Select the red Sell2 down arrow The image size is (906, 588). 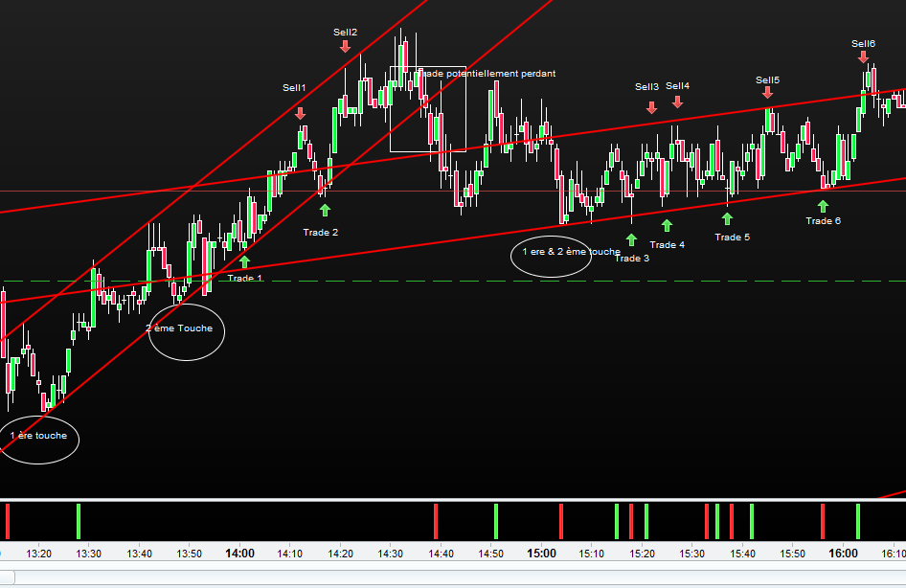[345, 46]
